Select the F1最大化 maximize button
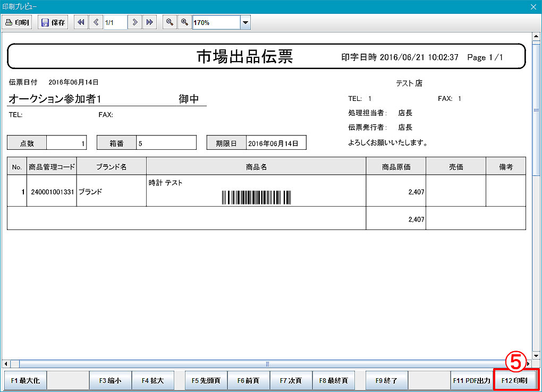Screen dimensions: 542x392 (24, 380)
